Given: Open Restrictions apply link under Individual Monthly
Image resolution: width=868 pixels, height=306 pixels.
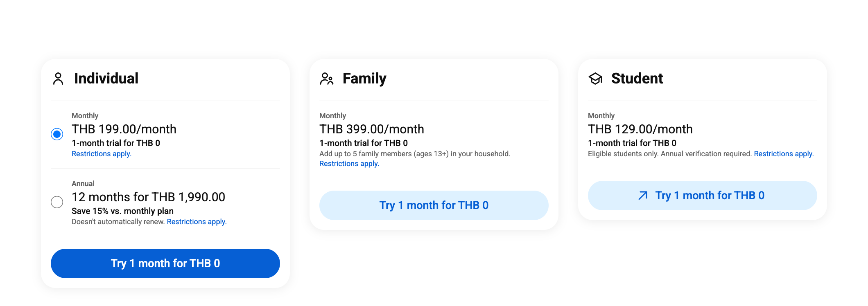Looking at the screenshot, I should (102, 154).
